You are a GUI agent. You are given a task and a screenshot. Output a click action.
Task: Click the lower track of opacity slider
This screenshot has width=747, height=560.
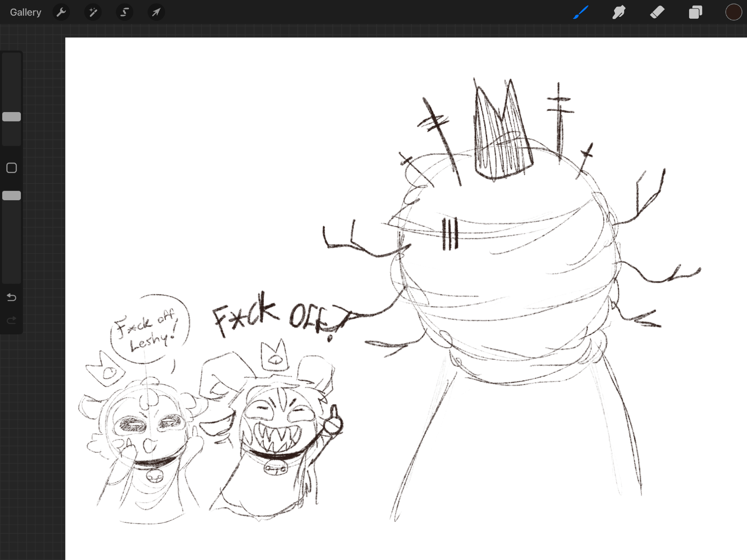click(12, 243)
